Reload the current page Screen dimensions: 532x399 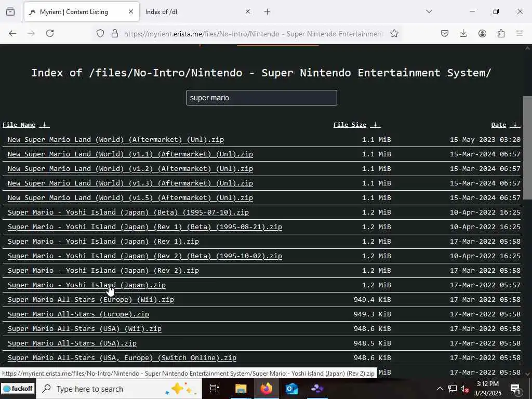pyautogui.click(x=50, y=33)
